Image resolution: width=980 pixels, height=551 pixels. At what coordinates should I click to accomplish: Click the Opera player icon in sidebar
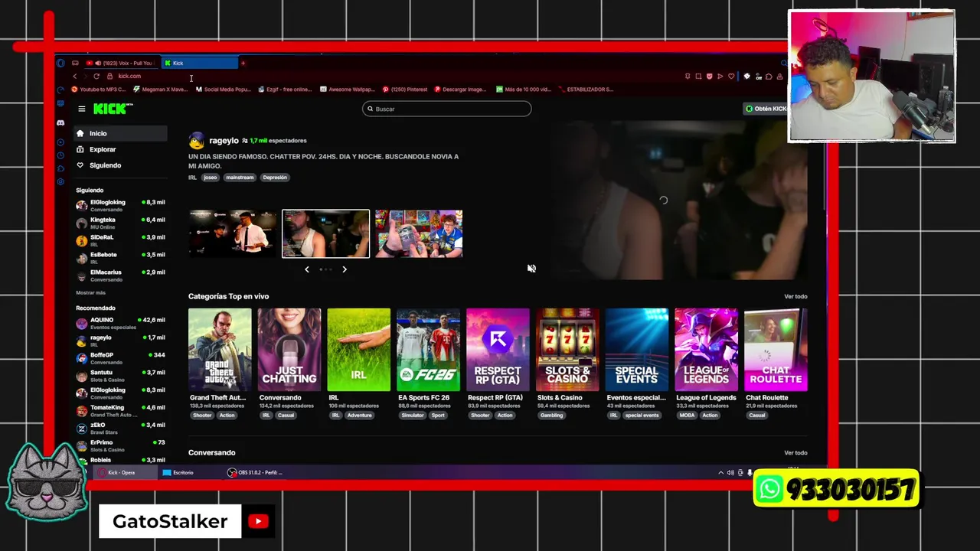(60, 142)
